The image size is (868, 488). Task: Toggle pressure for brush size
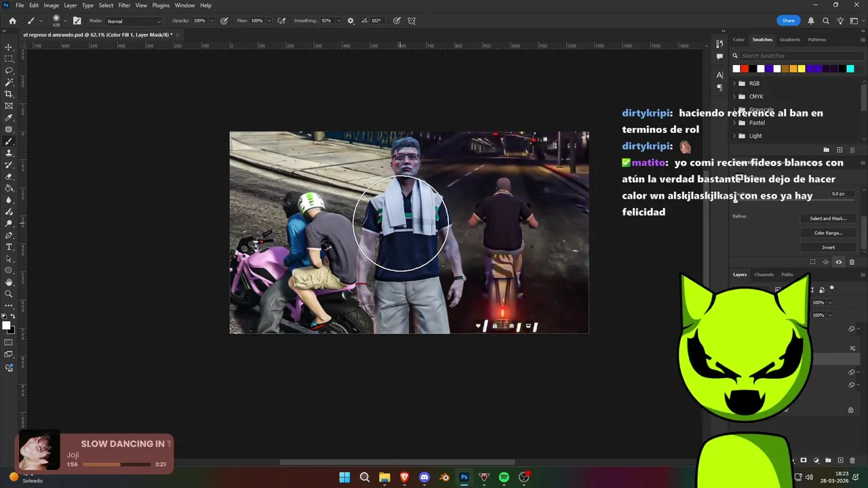397,21
